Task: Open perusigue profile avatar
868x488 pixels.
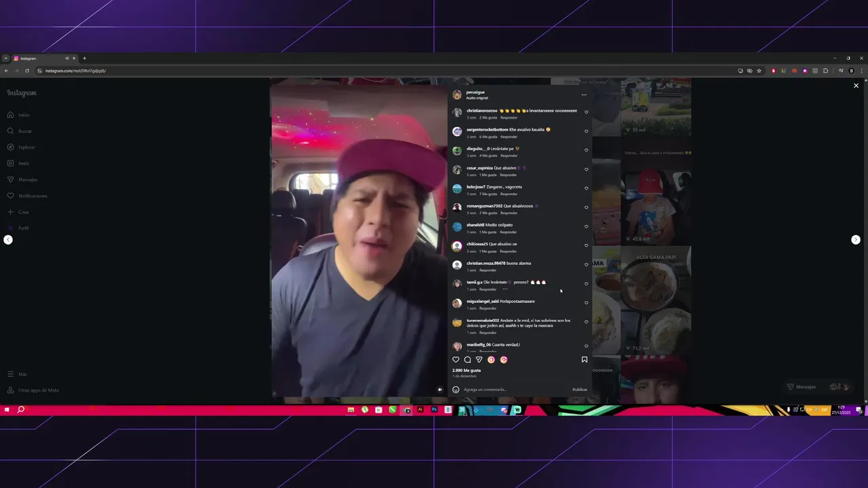Action: (x=457, y=95)
